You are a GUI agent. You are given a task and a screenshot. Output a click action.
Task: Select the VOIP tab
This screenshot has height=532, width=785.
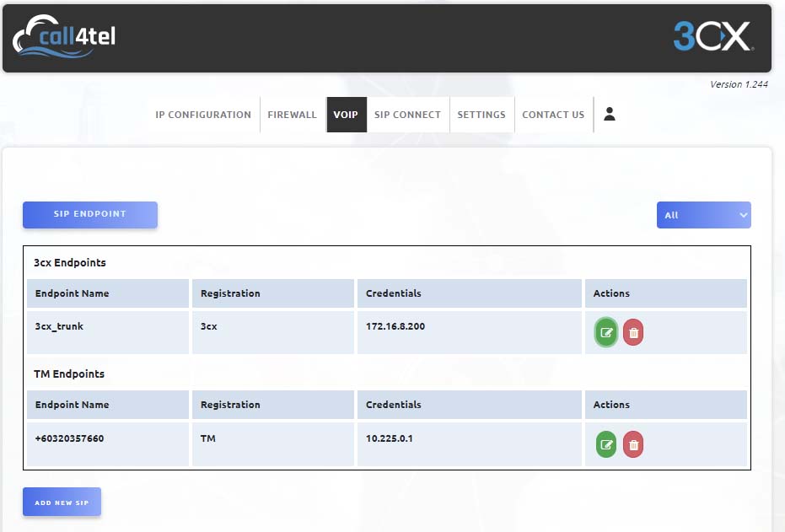click(x=346, y=115)
